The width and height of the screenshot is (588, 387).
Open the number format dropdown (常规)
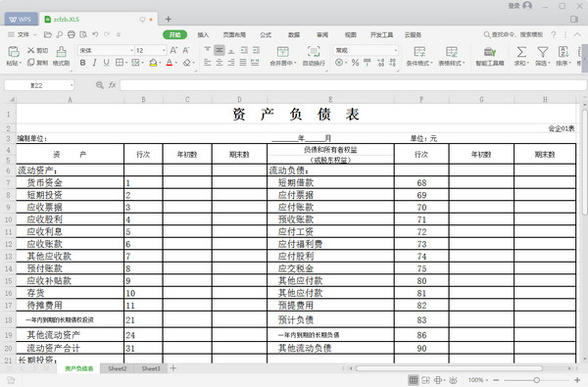(395, 50)
